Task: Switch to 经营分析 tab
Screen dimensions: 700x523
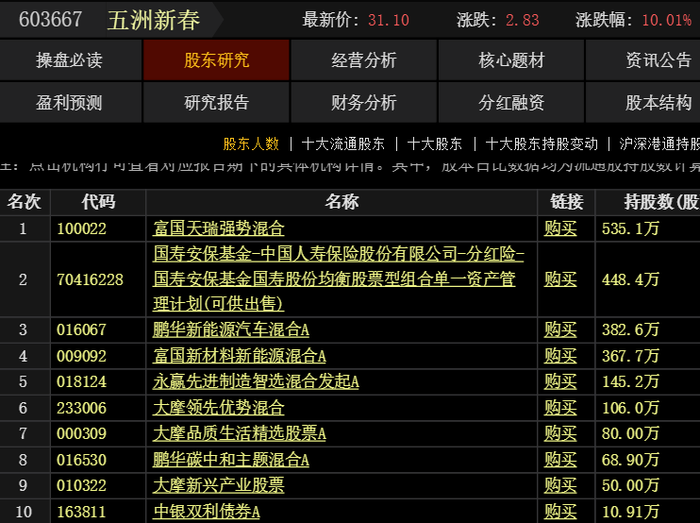Action: [x=364, y=60]
